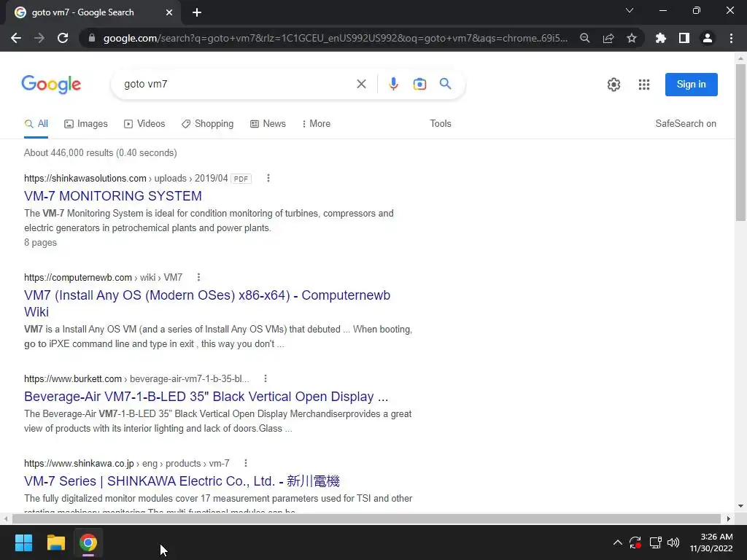Click the 'goto vm7' search field
The width and height of the screenshot is (747, 560).
[x=233, y=84]
